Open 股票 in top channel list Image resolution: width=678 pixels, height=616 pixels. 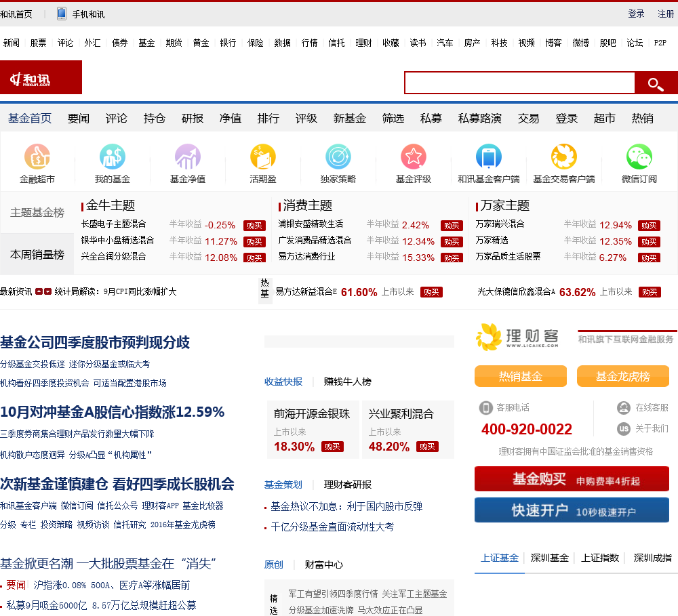(x=38, y=43)
